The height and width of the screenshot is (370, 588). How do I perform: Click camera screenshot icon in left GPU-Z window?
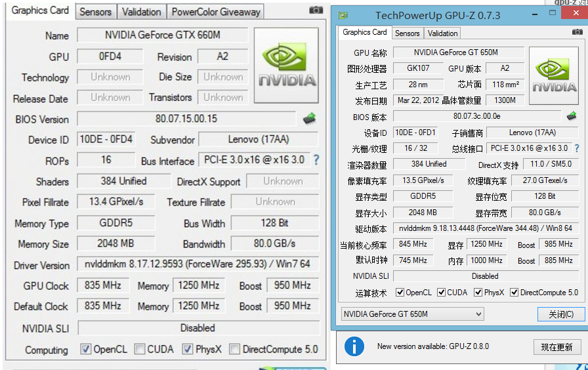click(x=316, y=10)
